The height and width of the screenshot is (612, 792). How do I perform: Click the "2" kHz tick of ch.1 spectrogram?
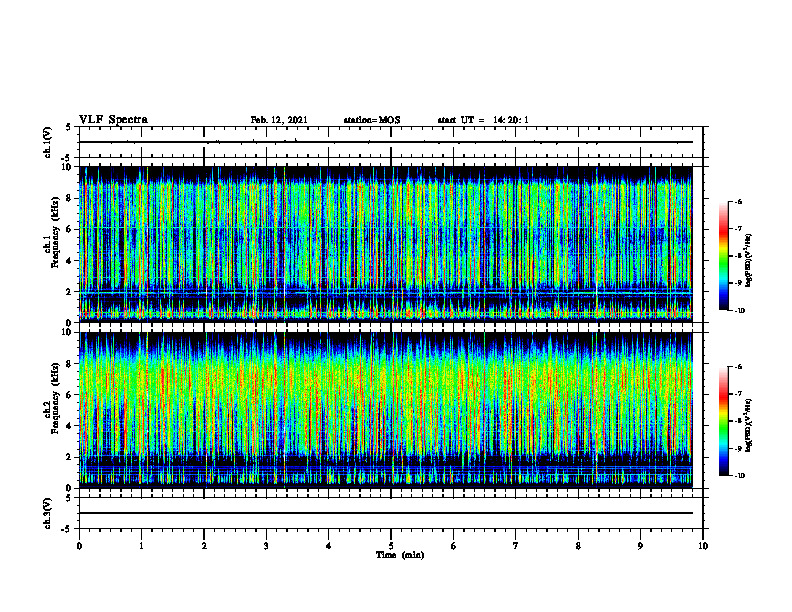click(70, 291)
